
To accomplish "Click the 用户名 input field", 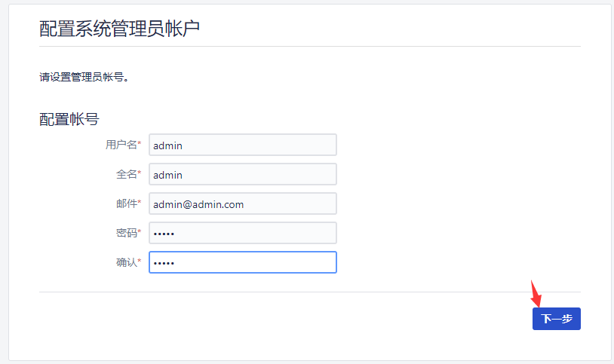I will (242, 145).
